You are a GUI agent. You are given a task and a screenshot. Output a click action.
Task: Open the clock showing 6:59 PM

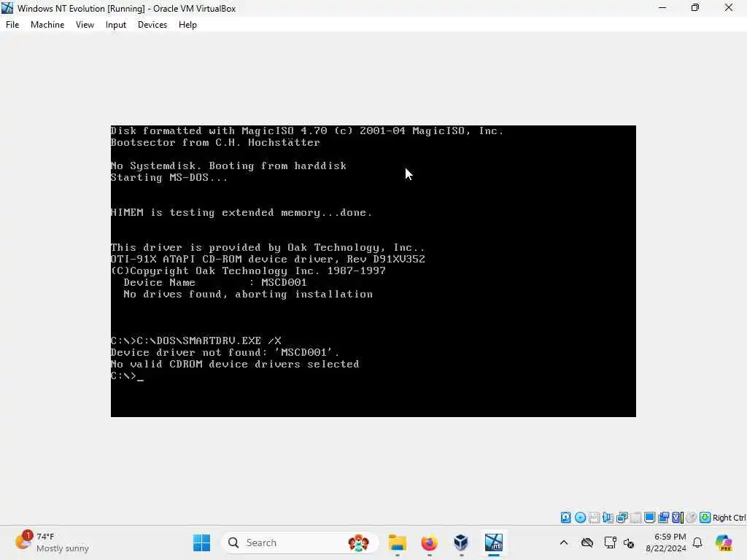(x=665, y=542)
